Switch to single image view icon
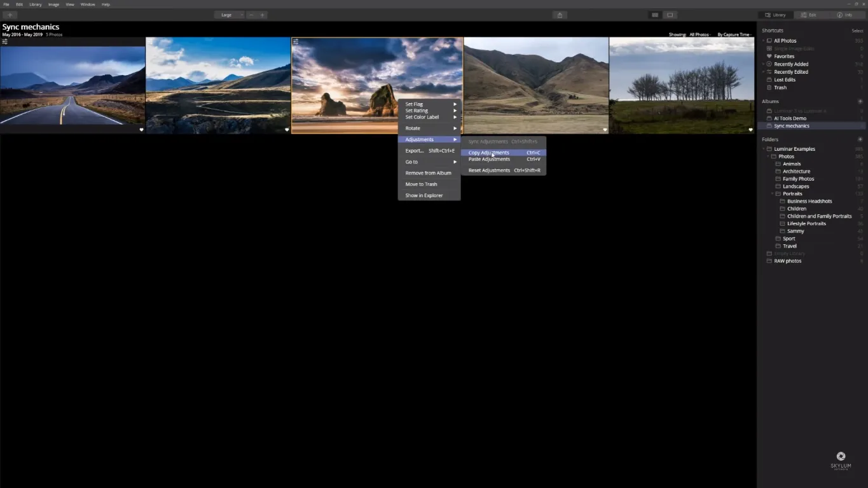The width and height of the screenshot is (868, 488). [670, 15]
